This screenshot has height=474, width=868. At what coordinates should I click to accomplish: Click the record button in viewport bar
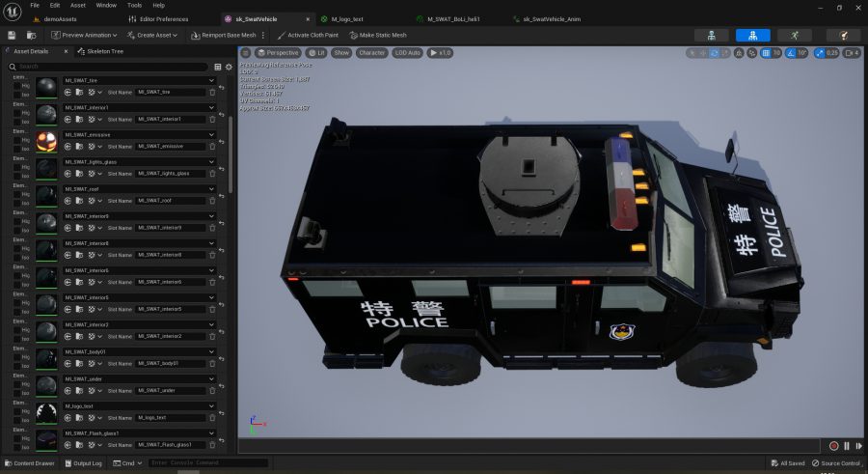point(833,446)
